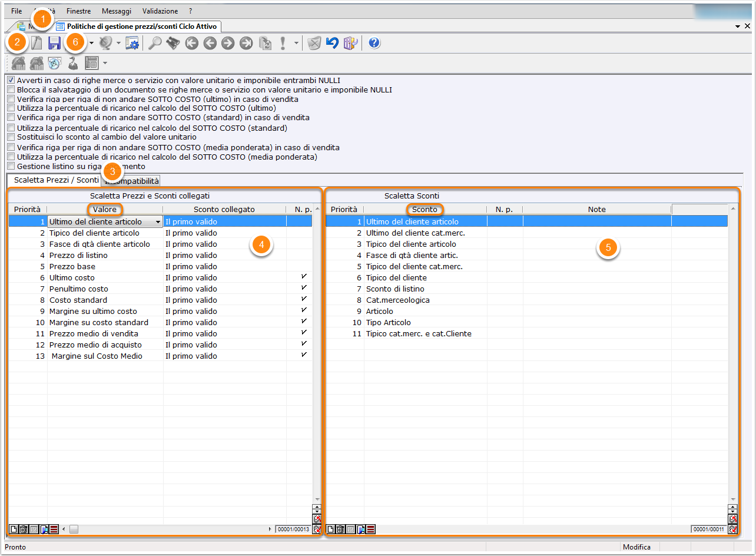Check 'Blocca il salvataggio di un documento' checkbox
Viewport: 756px width, 556px height.
click(11, 90)
